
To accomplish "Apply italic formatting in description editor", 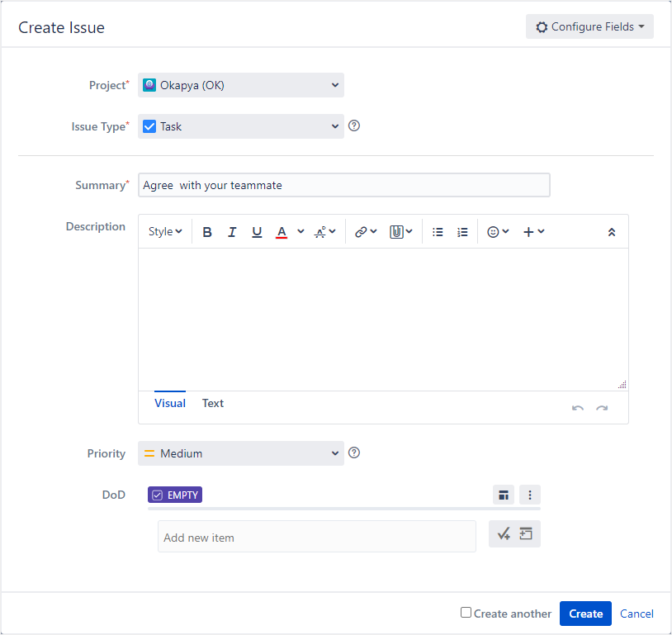I will coord(232,232).
